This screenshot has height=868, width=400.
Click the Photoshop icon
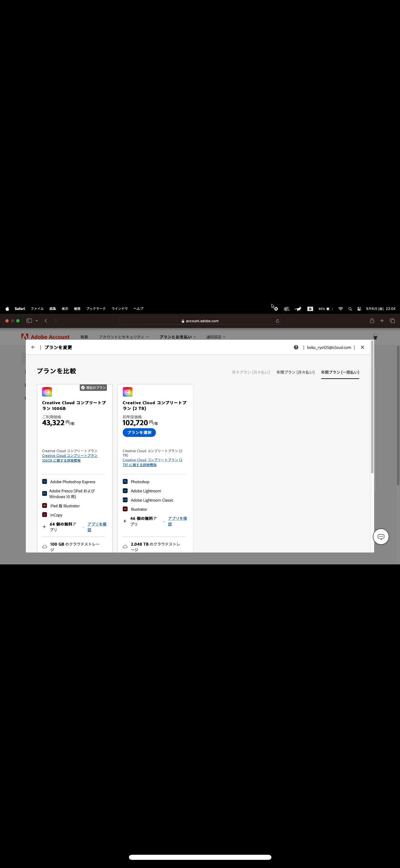[x=125, y=482]
